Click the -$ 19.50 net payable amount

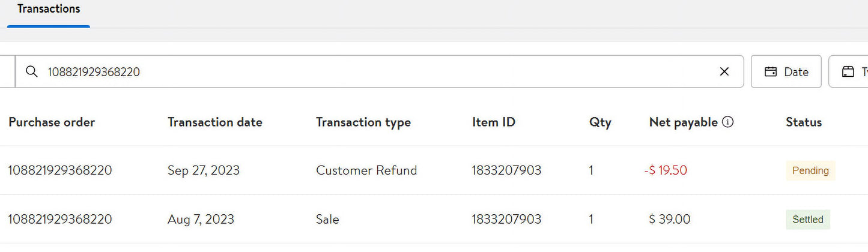[666, 170]
